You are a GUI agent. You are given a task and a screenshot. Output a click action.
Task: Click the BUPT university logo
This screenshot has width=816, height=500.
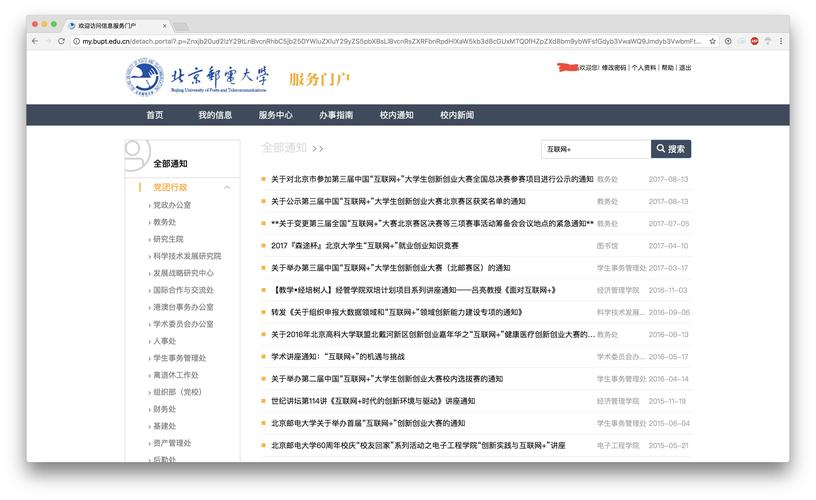coord(198,77)
